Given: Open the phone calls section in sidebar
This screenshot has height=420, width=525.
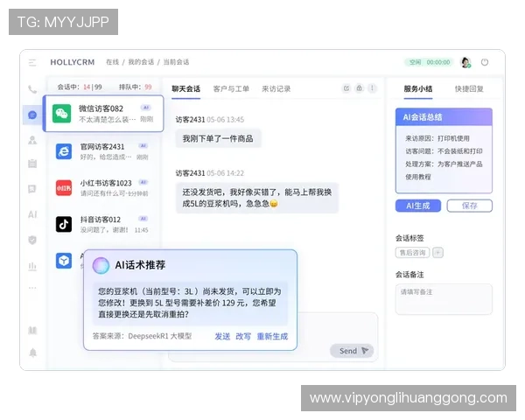Looking at the screenshot, I should tap(32, 89).
